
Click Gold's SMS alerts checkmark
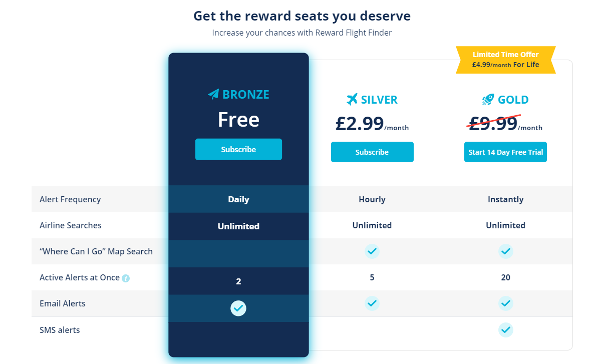click(x=506, y=330)
